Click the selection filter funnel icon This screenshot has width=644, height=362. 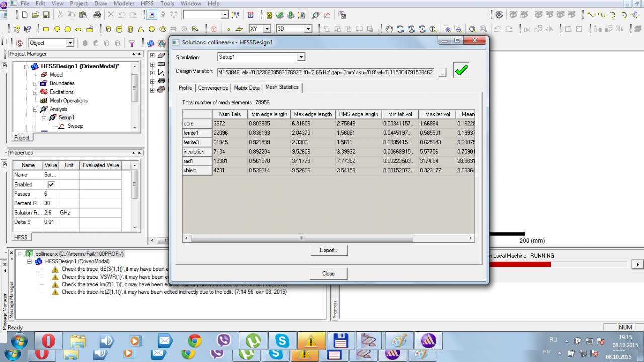[132, 43]
